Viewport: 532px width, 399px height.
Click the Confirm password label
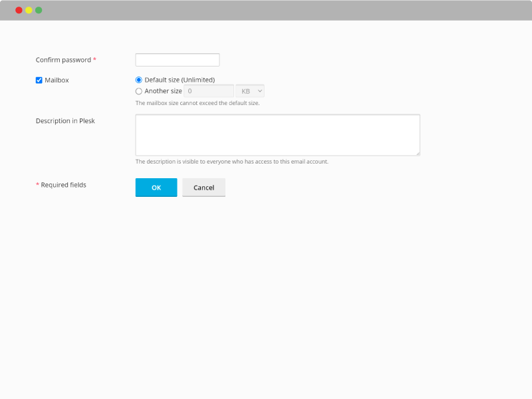pyautogui.click(x=63, y=60)
